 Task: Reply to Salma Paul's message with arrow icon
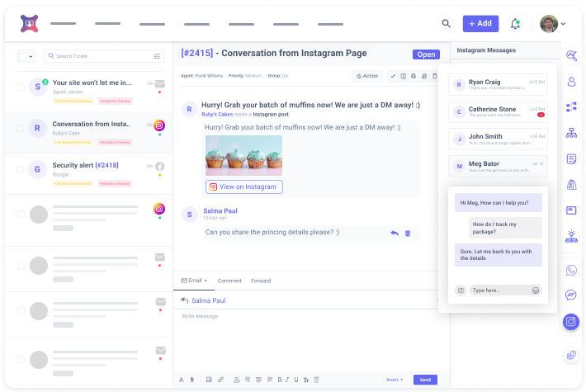[x=395, y=234]
